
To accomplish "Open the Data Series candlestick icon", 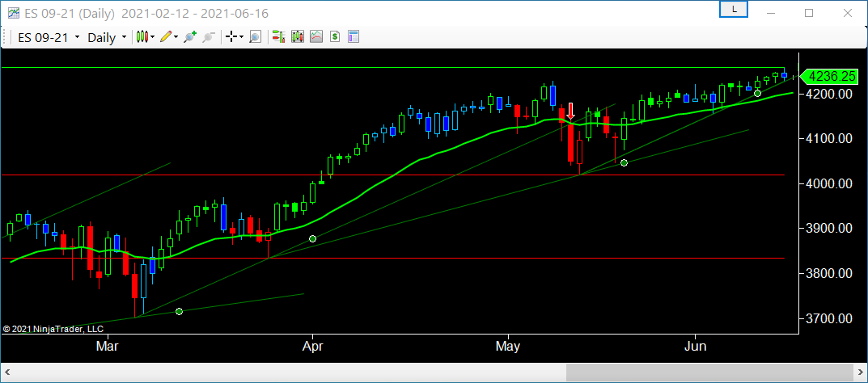I will (x=298, y=37).
